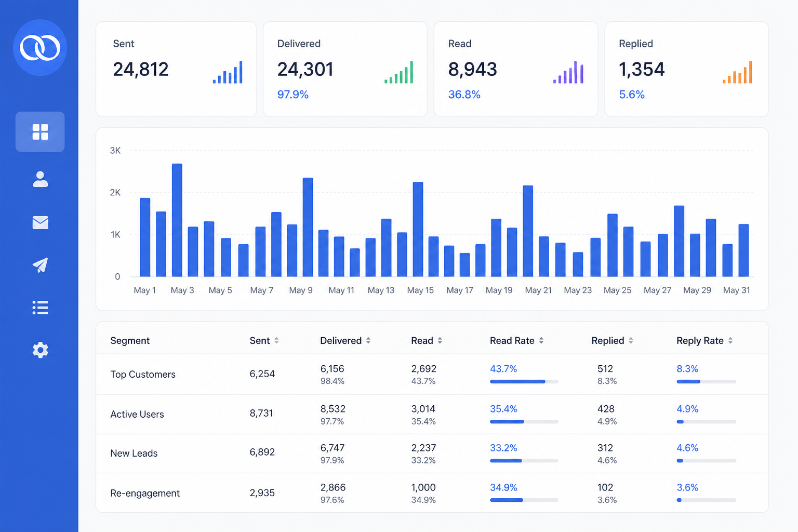This screenshot has height=532, width=798.
Task: Click the 24,301 Delivered total value
Action: (x=305, y=69)
